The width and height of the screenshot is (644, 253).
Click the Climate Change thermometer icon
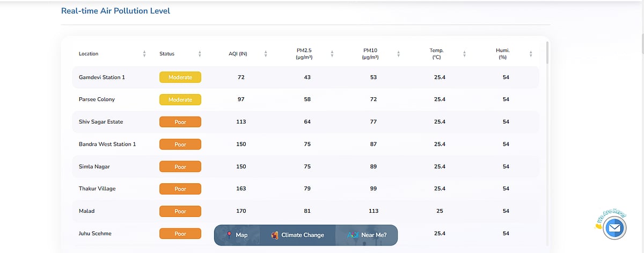tap(274, 235)
